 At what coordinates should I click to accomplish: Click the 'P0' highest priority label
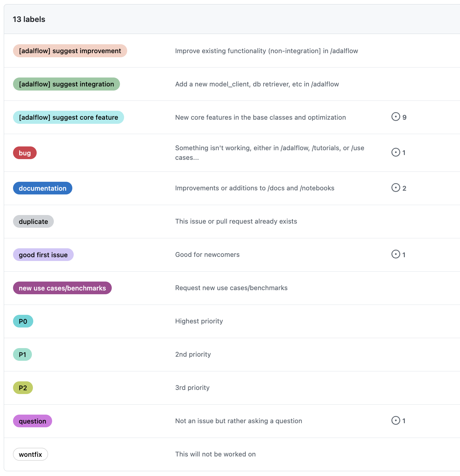click(23, 321)
